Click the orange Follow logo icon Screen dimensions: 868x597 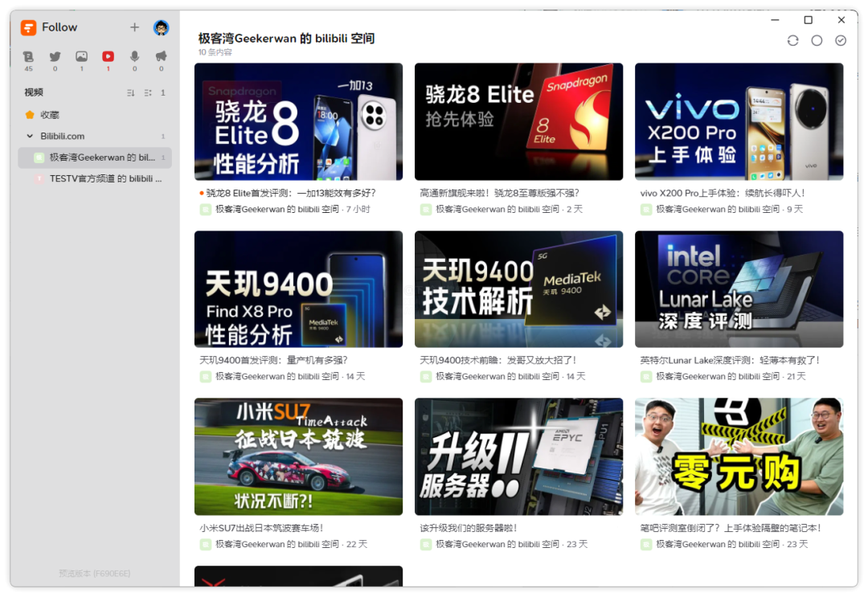(28, 27)
